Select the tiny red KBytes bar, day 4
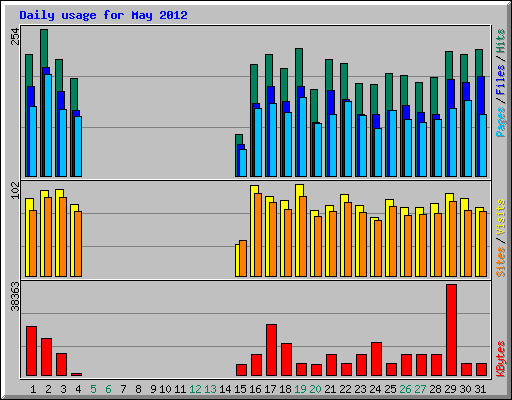Screen dimensions: 512x400 (x=76, y=374)
